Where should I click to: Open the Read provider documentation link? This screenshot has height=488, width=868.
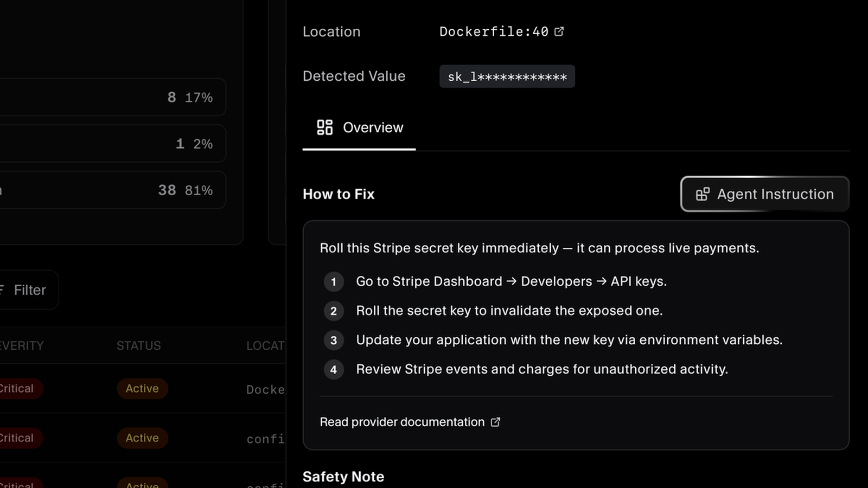tap(410, 422)
